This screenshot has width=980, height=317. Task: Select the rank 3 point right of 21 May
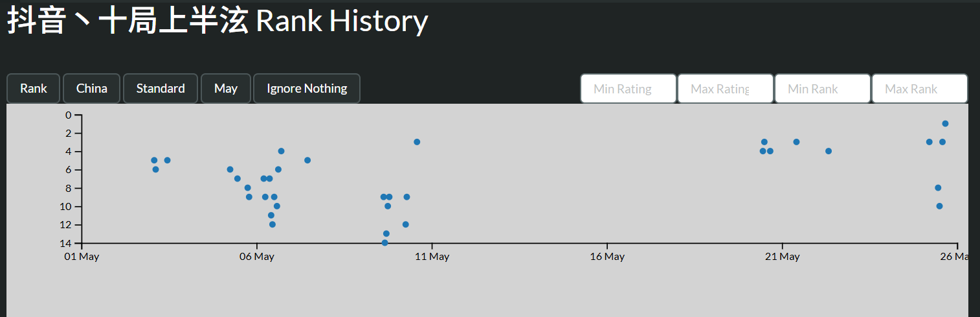pos(796,142)
